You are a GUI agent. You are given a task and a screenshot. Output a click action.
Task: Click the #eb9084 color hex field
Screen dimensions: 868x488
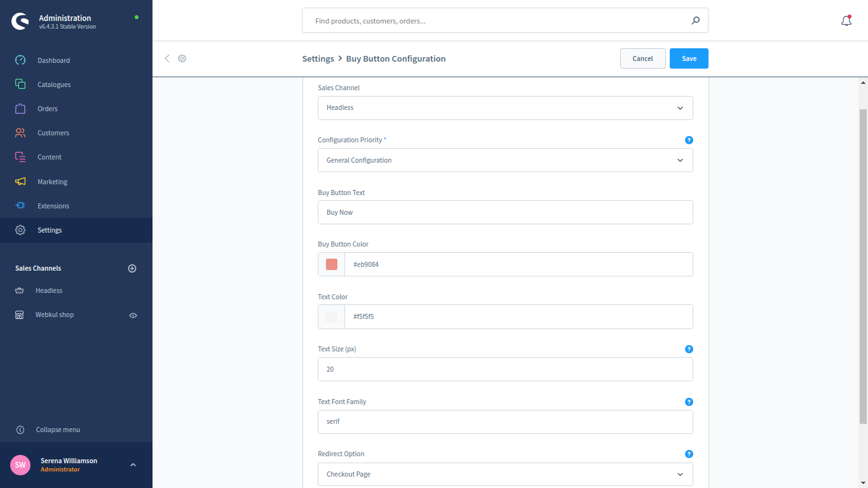pyautogui.click(x=519, y=264)
